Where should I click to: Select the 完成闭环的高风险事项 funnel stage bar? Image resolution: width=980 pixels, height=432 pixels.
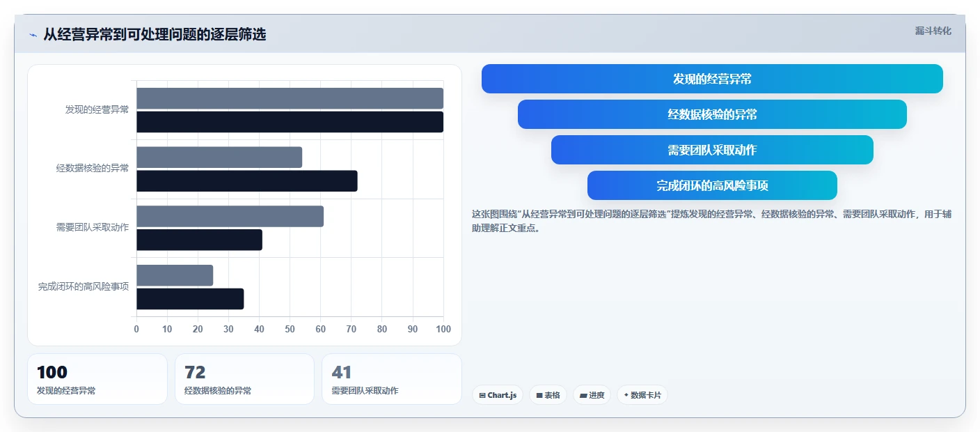(x=712, y=185)
